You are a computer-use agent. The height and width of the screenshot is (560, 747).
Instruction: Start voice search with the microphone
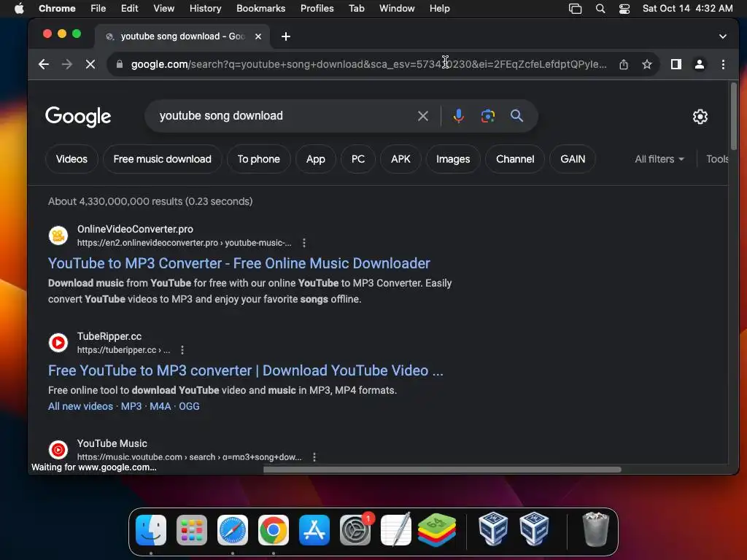tap(458, 116)
